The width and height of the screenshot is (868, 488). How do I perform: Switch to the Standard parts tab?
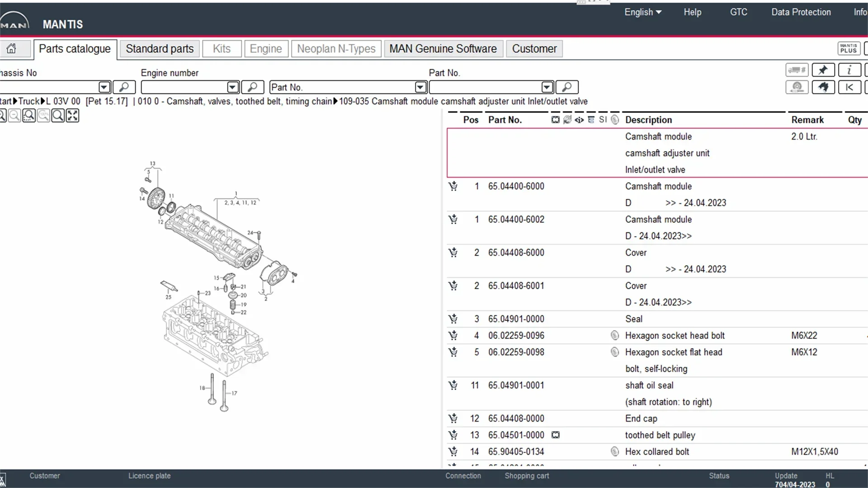(x=160, y=49)
